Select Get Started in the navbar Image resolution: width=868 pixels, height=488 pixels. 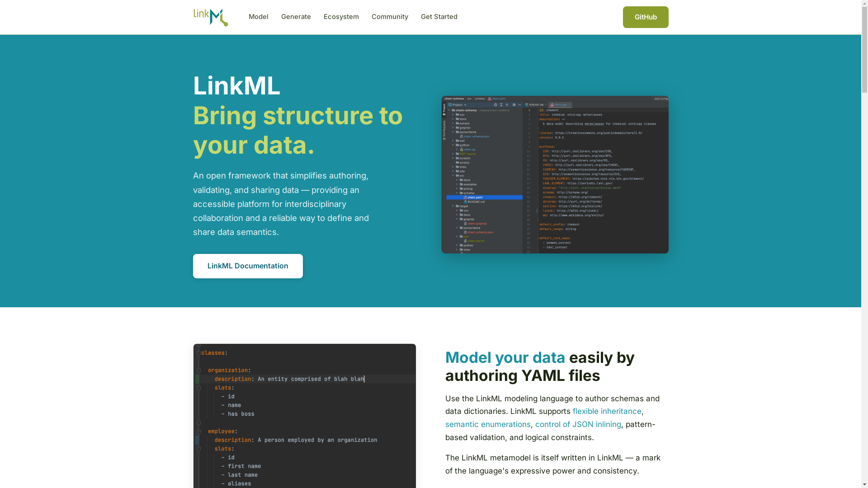click(x=439, y=17)
